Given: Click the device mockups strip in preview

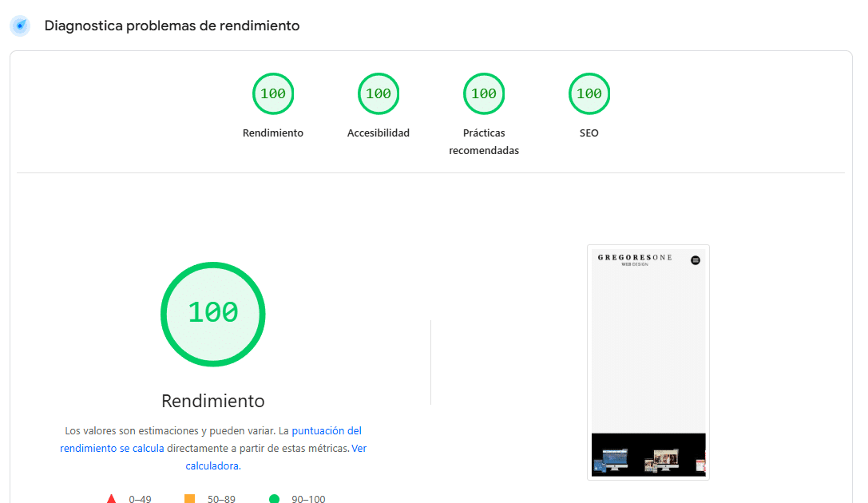Looking at the screenshot, I should 648,455.
